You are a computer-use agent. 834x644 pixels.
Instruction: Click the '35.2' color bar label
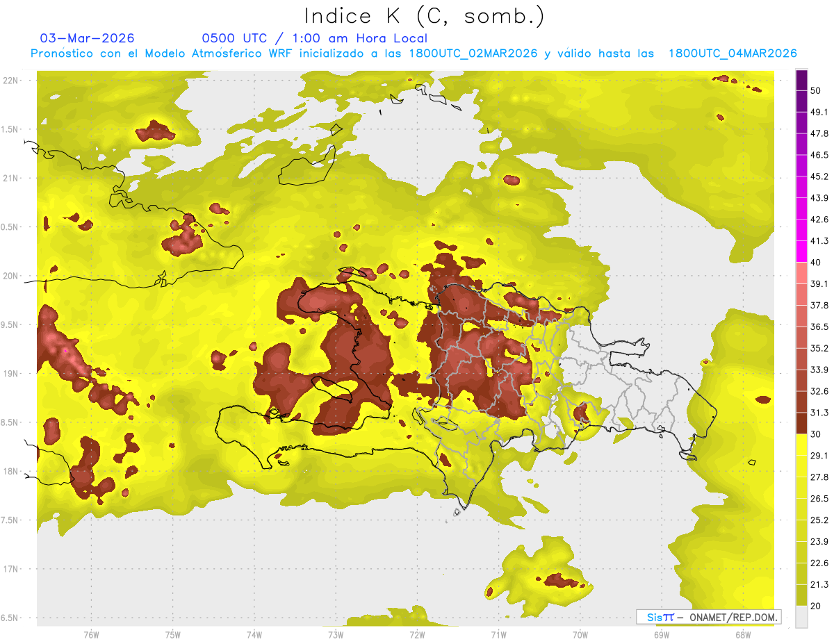819,349
